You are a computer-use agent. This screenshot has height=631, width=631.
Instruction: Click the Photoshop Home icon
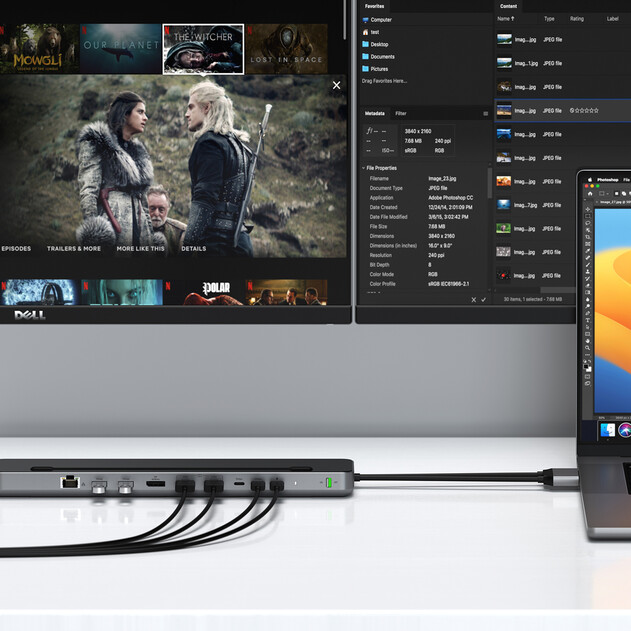pyautogui.click(x=587, y=192)
